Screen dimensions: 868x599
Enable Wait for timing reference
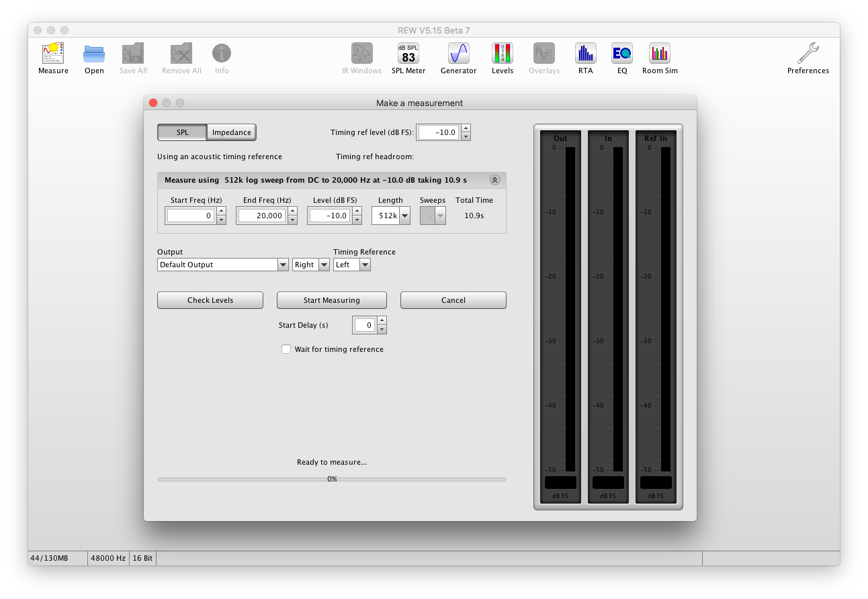coord(286,349)
